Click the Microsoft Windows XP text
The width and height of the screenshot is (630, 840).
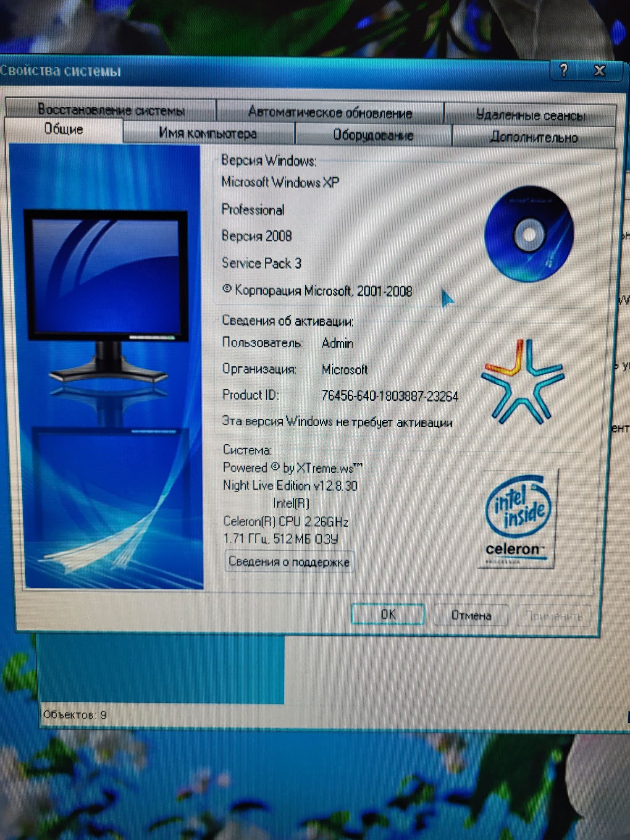click(280, 182)
